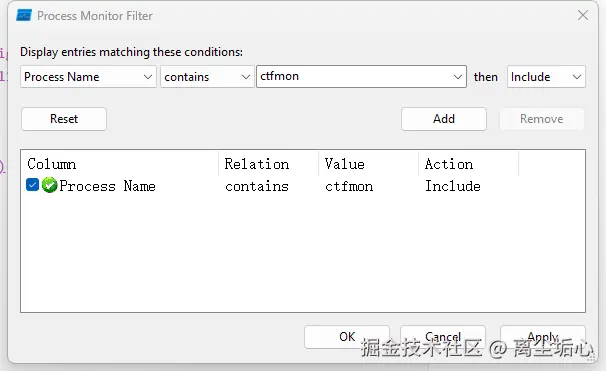606x371 pixels.
Task: Click the Process Monitor app icon in title bar
Action: (24, 16)
